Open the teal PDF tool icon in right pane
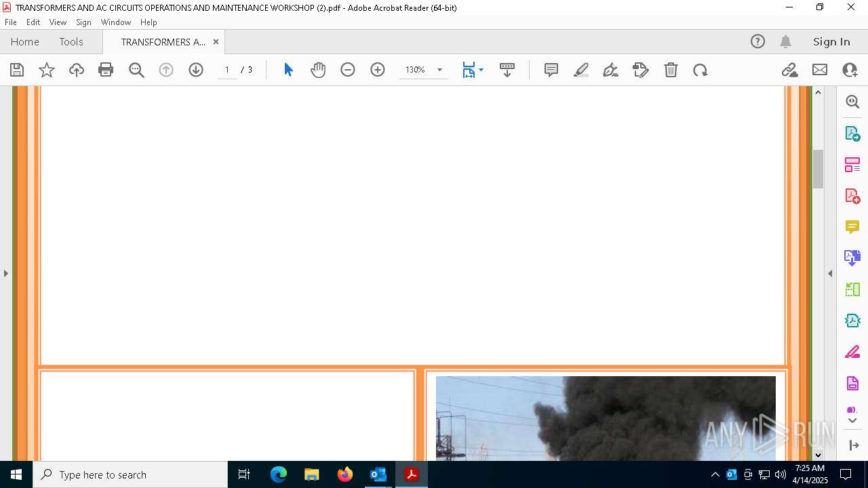This screenshot has width=868, height=488. tap(852, 321)
